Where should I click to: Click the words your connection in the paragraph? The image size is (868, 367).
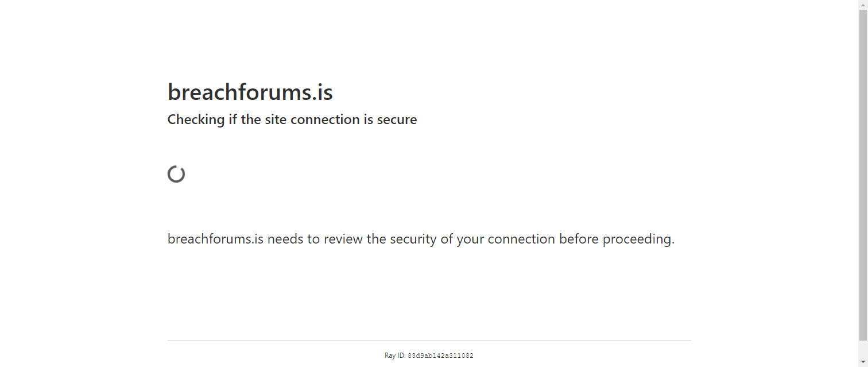click(507, 239)
